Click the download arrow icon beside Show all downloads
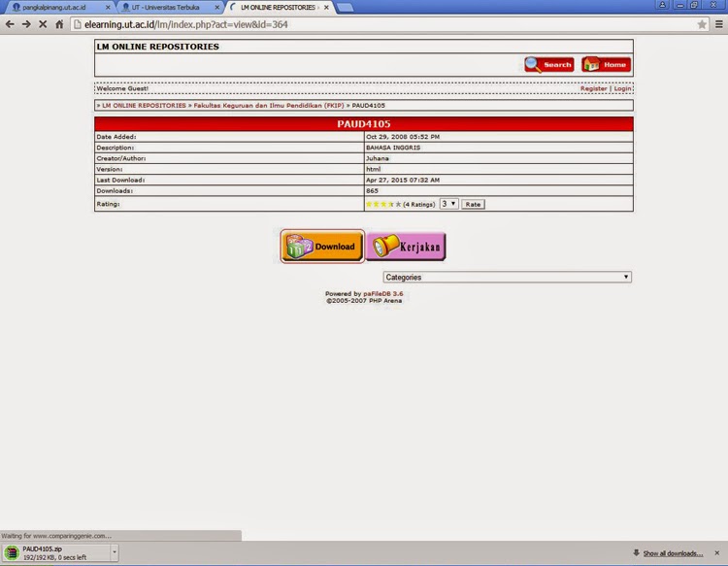728x566 pixels. coord(636,552)
